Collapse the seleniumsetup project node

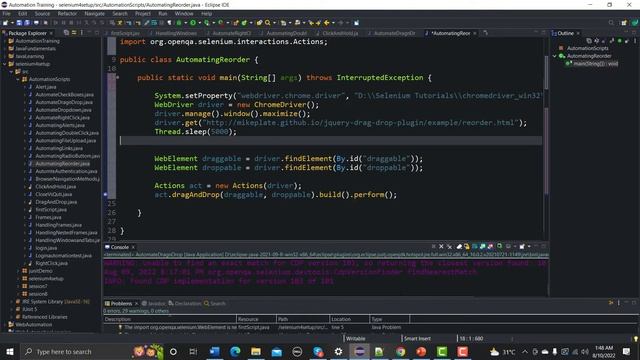4,64
